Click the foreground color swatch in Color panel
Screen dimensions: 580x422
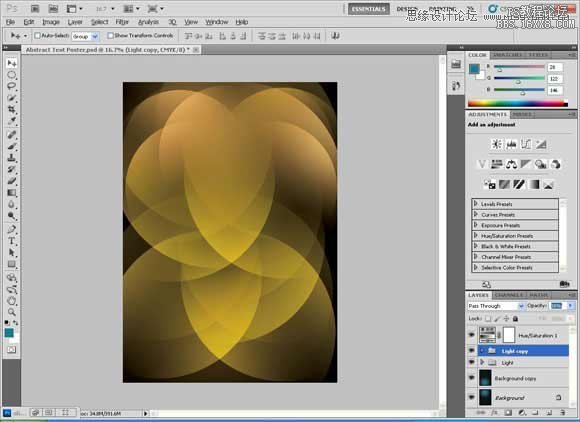(x=474, y=69)
